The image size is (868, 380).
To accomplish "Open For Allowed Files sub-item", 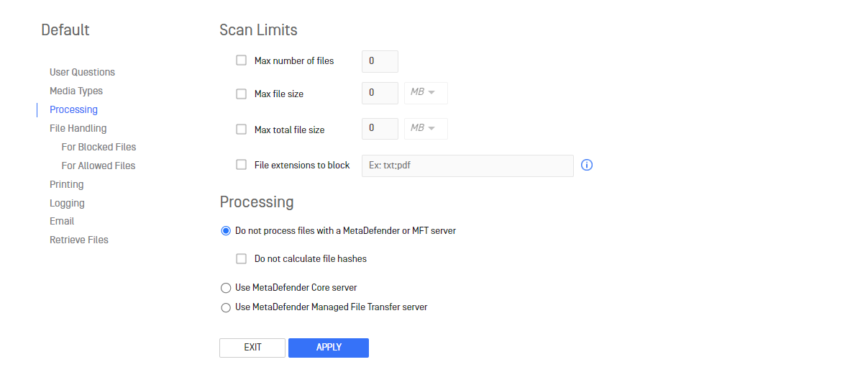I will [x=99, y=166].
